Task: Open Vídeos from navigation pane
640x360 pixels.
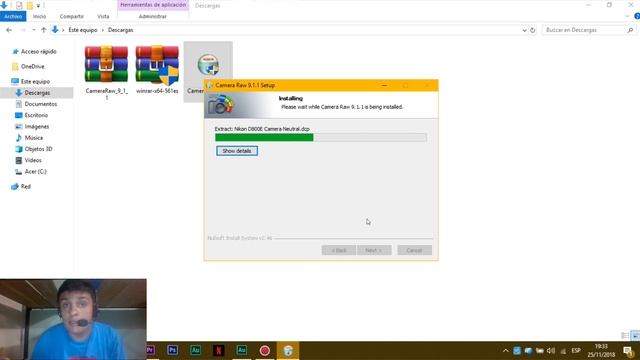Action: point(33,160)
